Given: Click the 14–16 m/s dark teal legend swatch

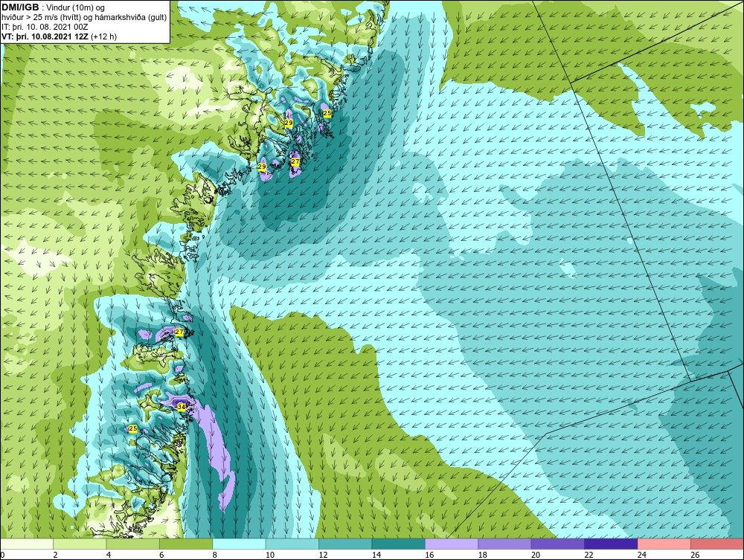Looking at the screenshot, I should 399,544.
